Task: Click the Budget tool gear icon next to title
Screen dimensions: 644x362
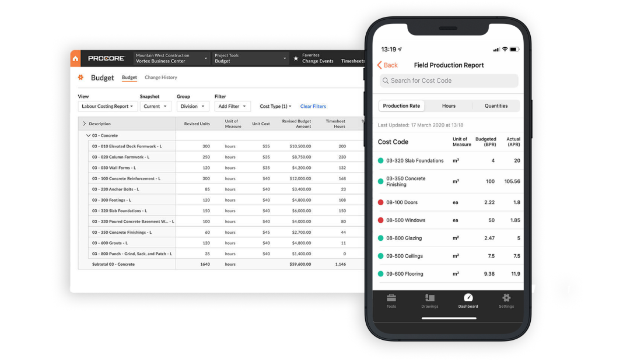Action: coord(81,77)
